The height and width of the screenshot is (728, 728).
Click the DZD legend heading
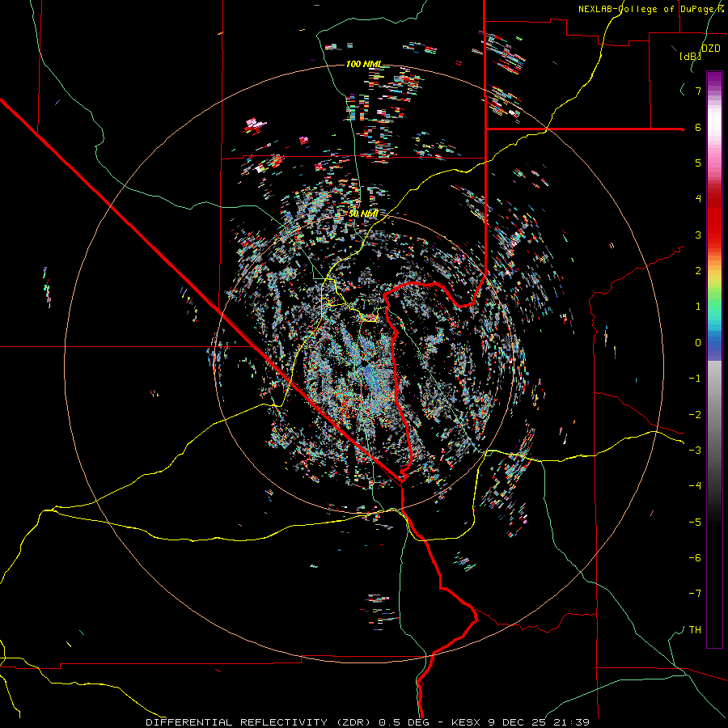(711, 49)
